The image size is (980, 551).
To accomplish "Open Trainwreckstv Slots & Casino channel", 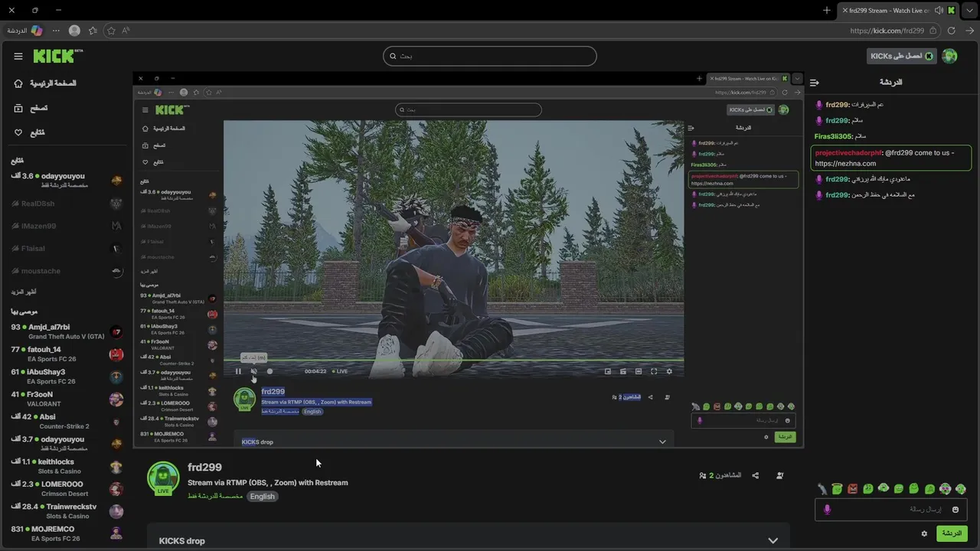I will point(67,511).
